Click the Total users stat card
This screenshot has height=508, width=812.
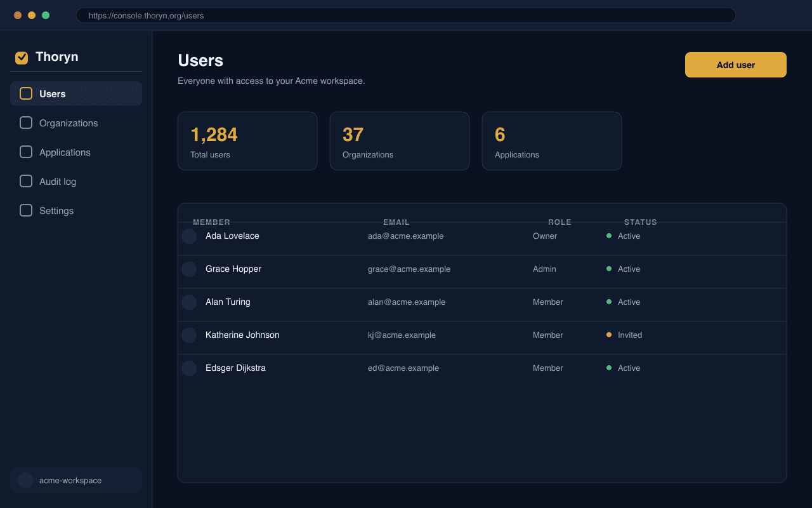tap(247, 141)
